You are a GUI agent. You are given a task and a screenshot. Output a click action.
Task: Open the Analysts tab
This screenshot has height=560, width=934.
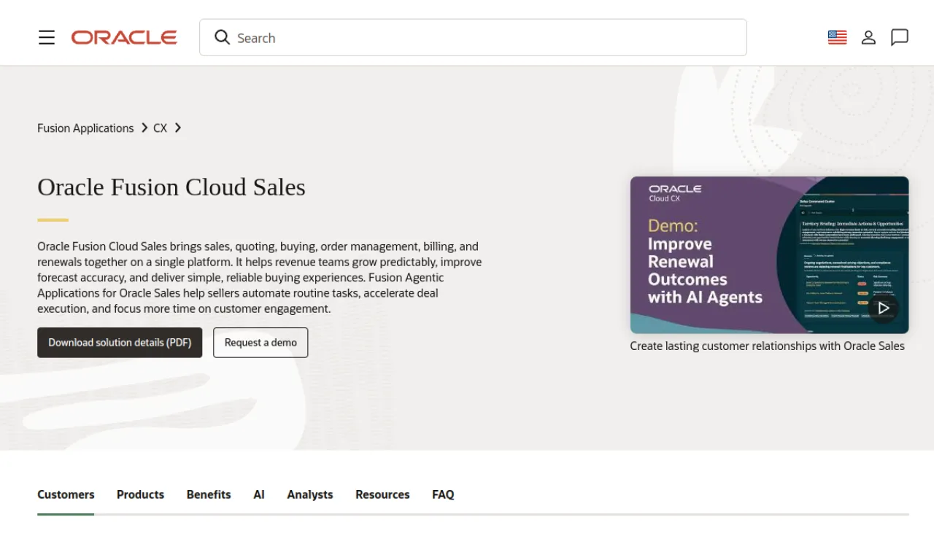[310, 494]
